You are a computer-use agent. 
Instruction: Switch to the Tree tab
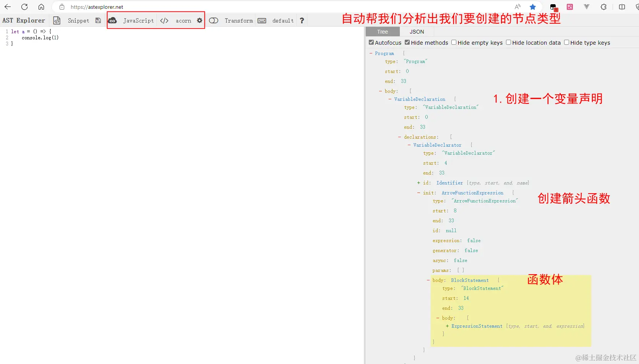(x=383, y=32)
